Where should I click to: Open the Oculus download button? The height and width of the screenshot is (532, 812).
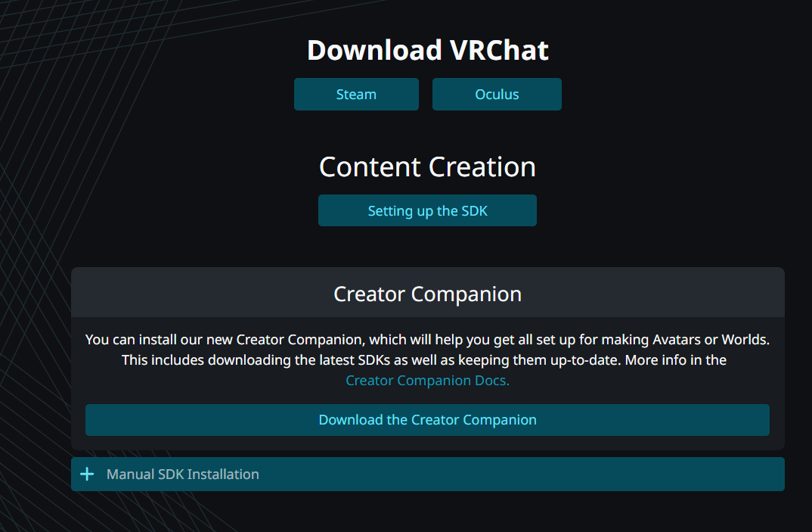pyautogui.click(x=497, y=95)
